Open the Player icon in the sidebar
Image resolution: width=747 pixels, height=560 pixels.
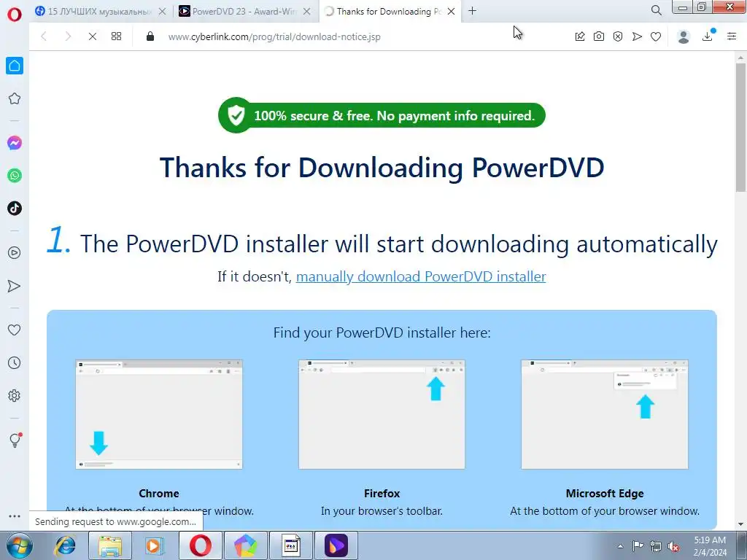[x=15, y=253]
